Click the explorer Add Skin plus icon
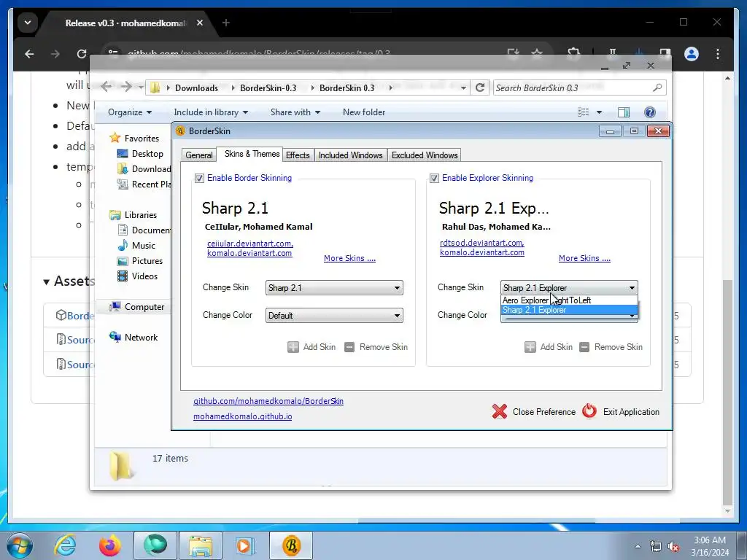The height and width of the screenshot is (560, 747). coord(530,347)
